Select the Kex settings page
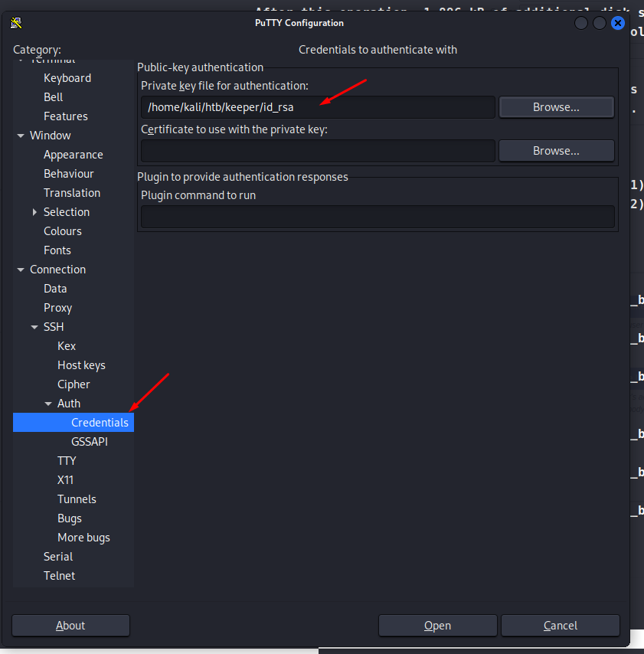The width and height of the screenshot is (644, 654). (67, 346)
